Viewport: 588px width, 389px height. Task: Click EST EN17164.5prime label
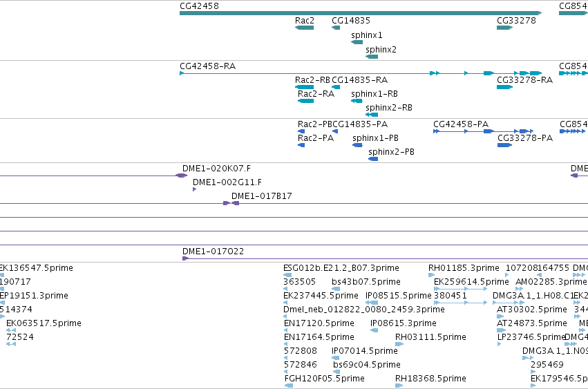(x=319, y=337)
